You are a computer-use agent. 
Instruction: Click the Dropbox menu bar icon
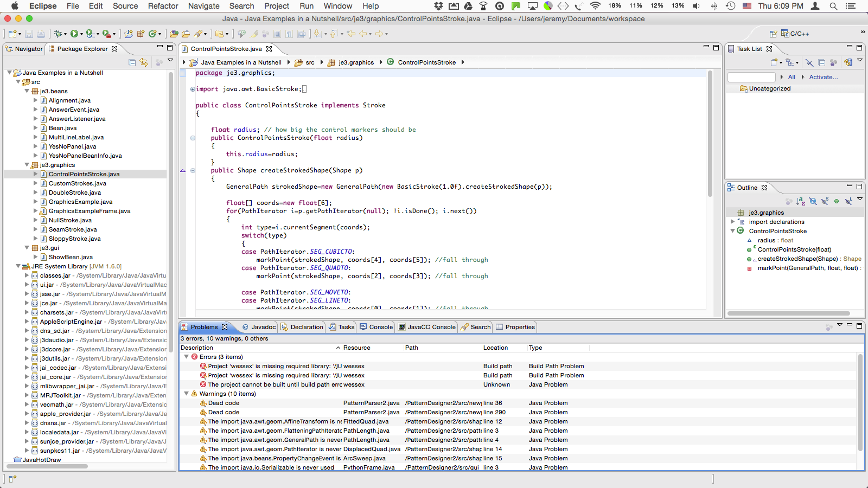pos(438,6)
